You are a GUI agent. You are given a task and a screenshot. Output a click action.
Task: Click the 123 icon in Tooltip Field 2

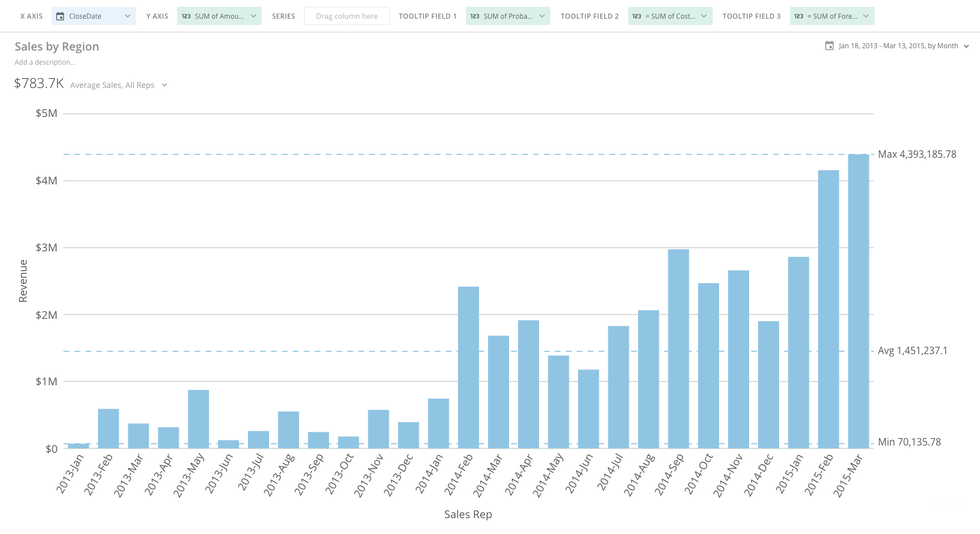[x=636, y=16]
